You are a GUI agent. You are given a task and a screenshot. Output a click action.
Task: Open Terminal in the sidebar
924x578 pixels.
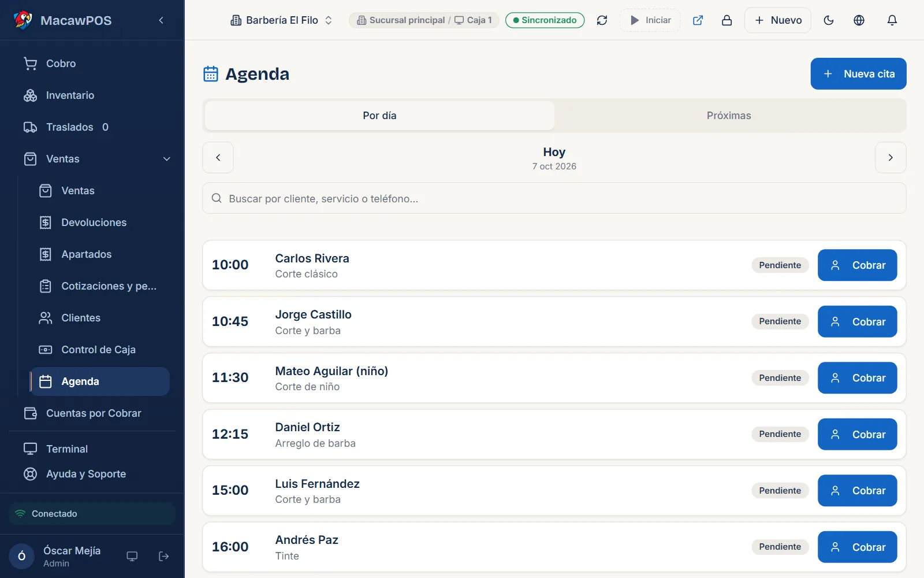click(92, 449)
